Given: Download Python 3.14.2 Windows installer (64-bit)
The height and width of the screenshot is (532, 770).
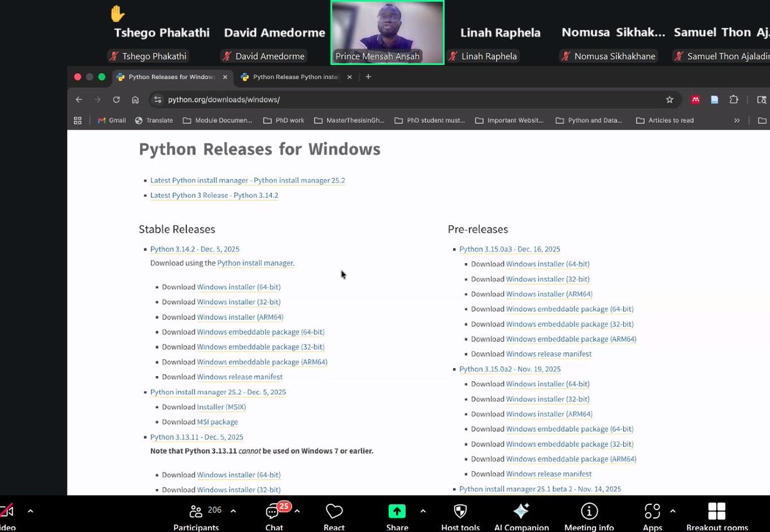Looking at the screenshot, I should tap(239, 287).
